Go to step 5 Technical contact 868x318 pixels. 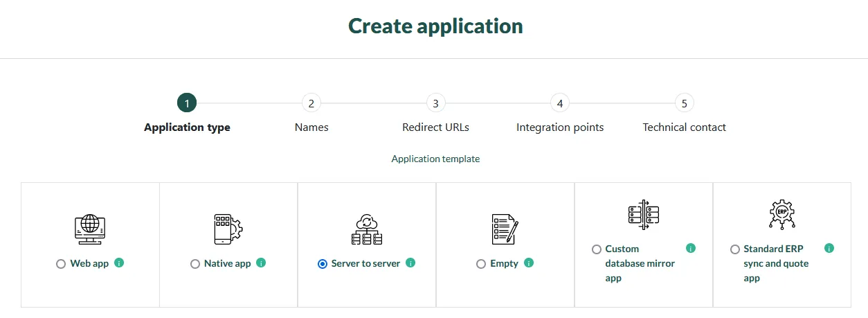[685, 103]
